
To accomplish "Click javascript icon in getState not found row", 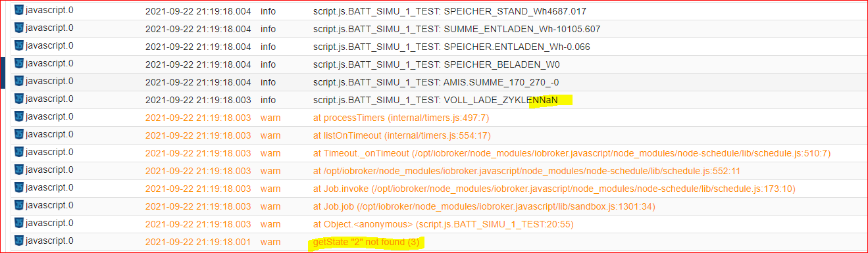I will click(x=18, y=241).
